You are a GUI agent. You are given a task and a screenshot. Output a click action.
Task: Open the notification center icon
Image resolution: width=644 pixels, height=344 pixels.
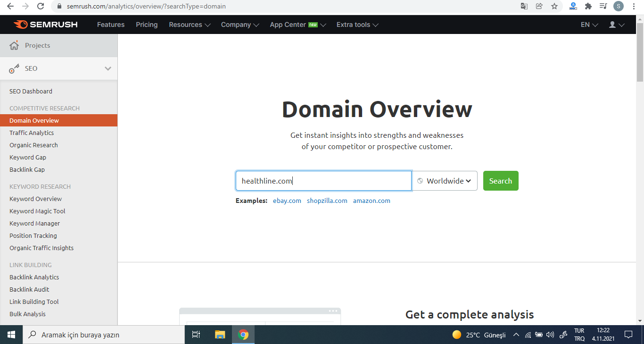click(628, 335)
